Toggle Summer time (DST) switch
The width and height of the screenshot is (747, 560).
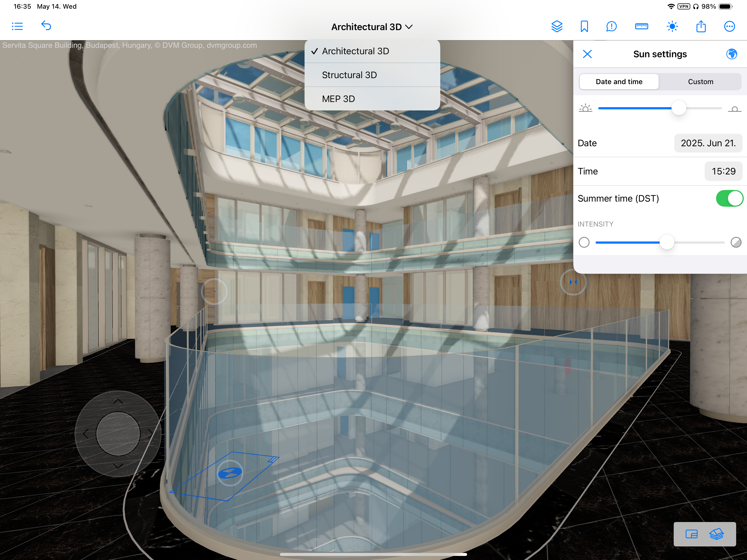729,199
